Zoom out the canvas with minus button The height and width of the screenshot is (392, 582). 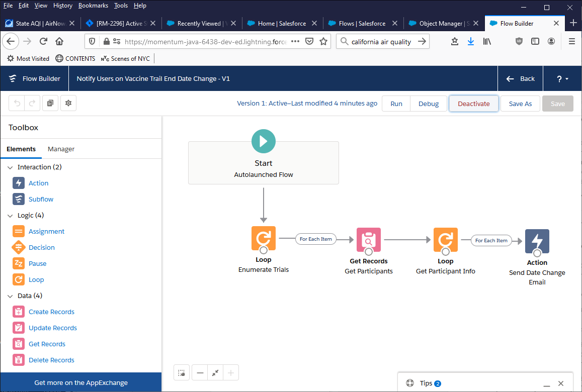(200, 373)
